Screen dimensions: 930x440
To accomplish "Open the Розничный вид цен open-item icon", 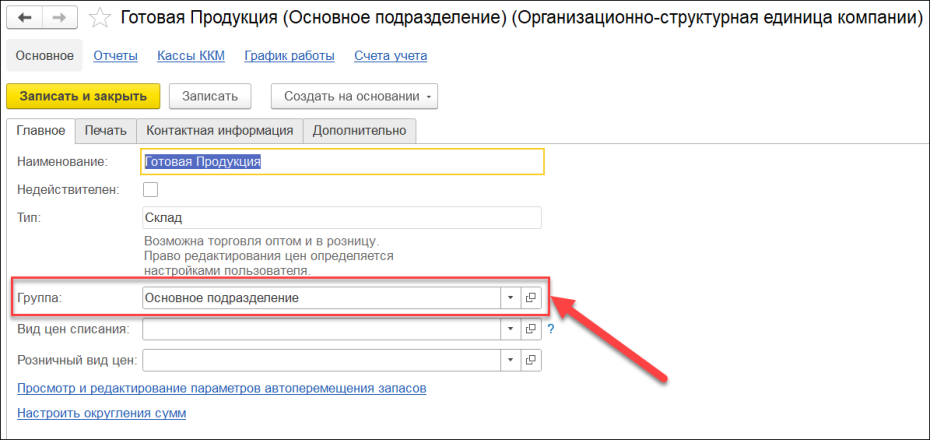I will (x=531, y=359).
